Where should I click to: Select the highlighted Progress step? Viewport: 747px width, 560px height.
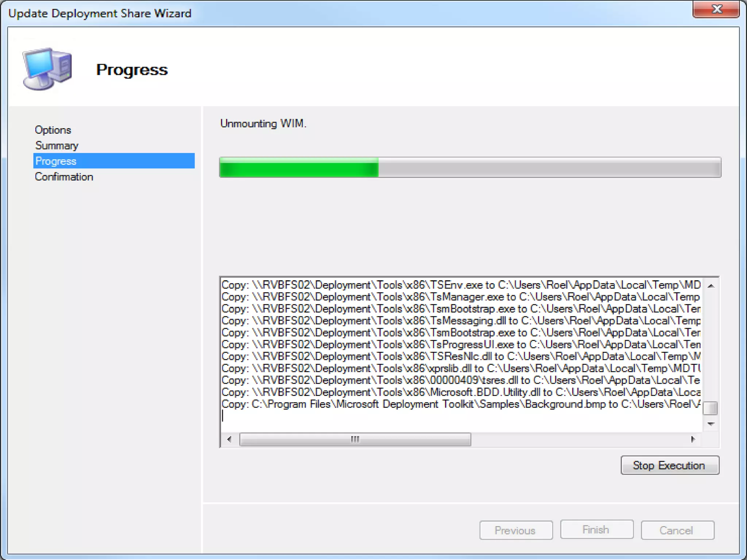coord(113,161)
